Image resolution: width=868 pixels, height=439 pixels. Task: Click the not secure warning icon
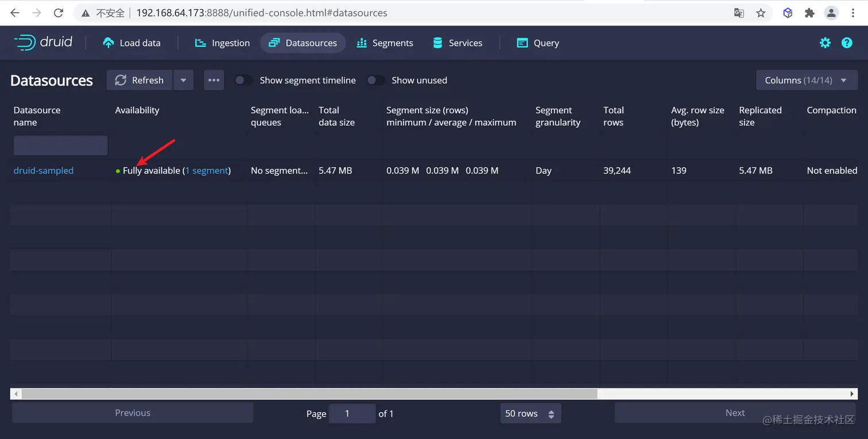point(85,13)
